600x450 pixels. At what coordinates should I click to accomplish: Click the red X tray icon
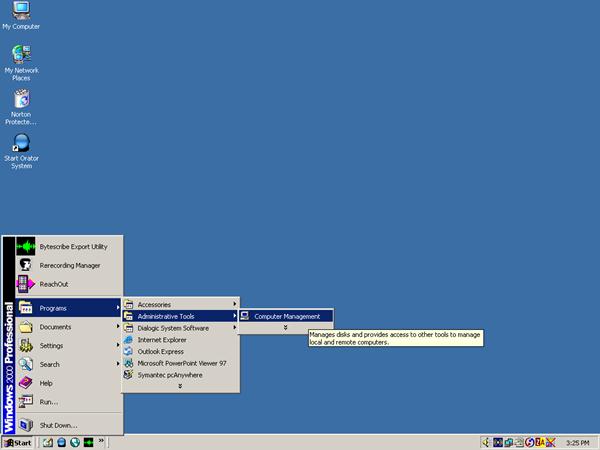pyautogui.click(x=550, y=443)
